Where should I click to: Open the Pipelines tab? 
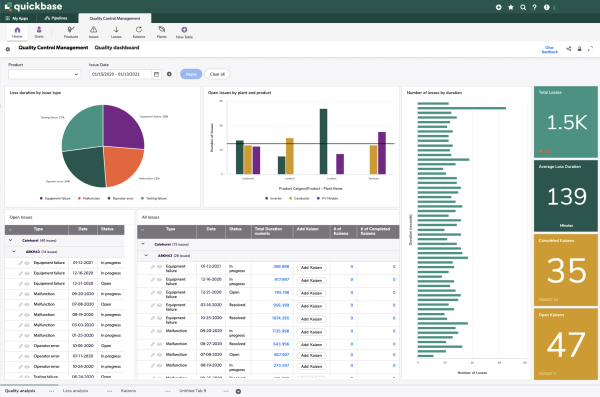(56, 18)
